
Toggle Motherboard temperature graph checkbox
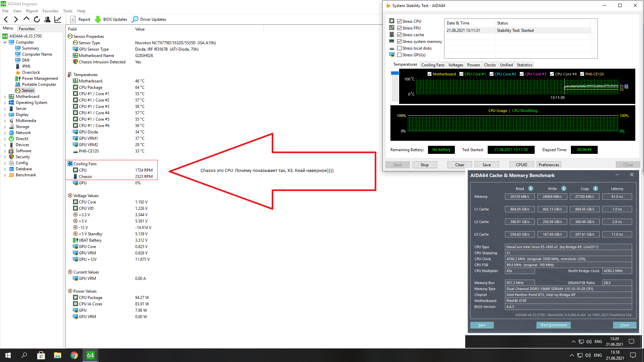point(429,74)
